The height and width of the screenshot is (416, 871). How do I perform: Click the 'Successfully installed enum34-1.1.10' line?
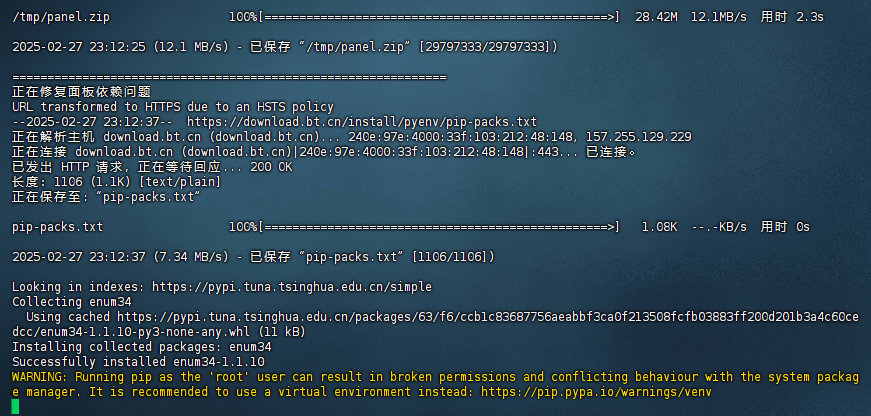(138, 362)
